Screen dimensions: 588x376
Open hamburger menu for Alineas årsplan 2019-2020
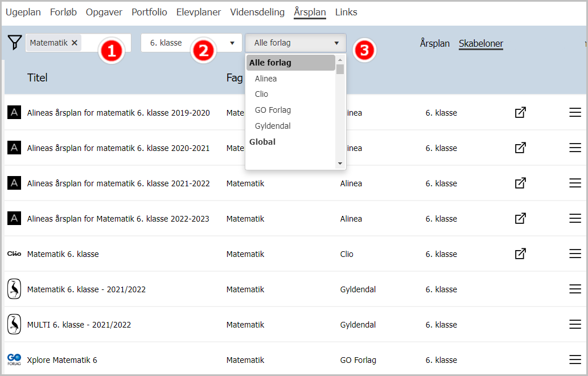pos(575,113)
